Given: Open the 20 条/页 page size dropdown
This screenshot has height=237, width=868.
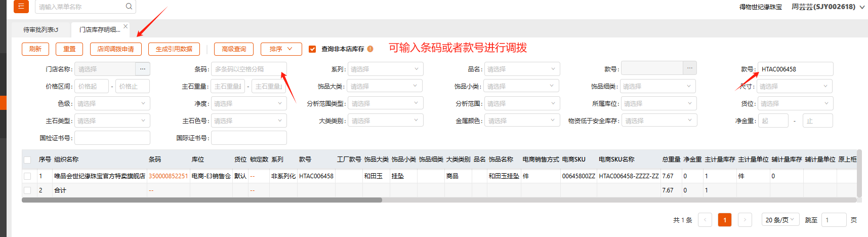Looking at the screenshot, I should 780,220.
